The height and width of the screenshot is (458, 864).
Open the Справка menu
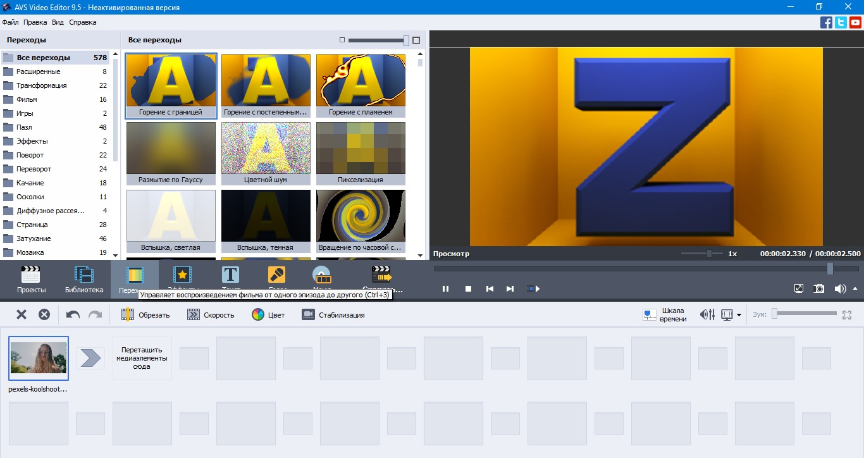point(83,23)
